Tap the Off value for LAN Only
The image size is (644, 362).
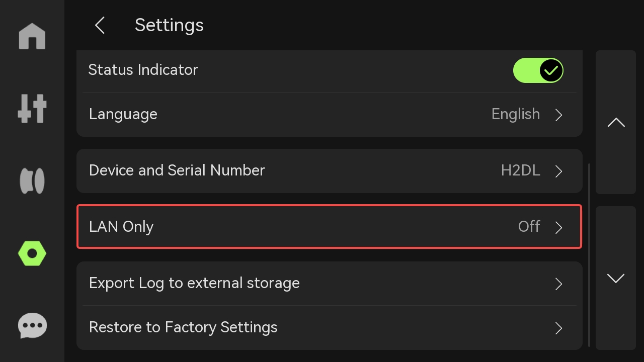coord(529,227)
